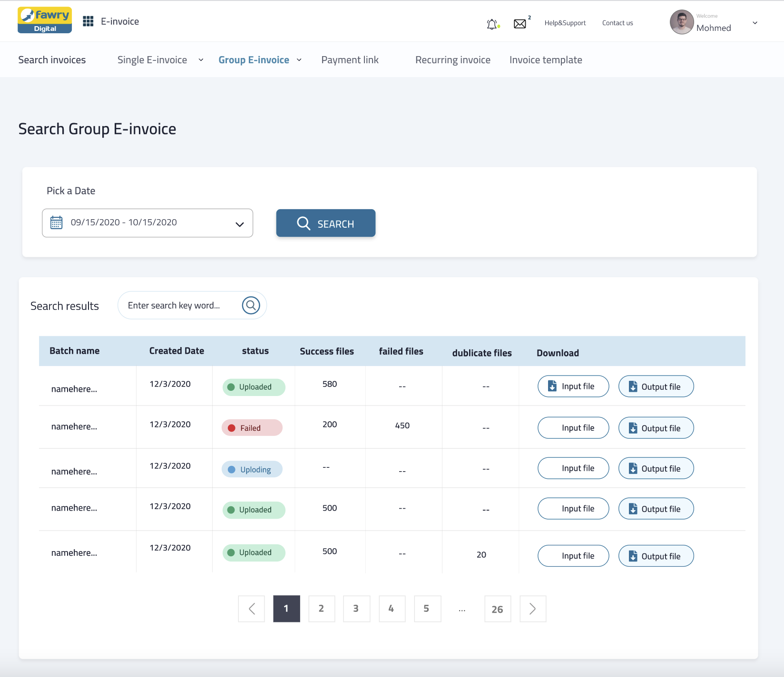The height and width of the screenshot is (677, 784).
Task: Go to Recurring invoice tab
Action: (453, 60)
